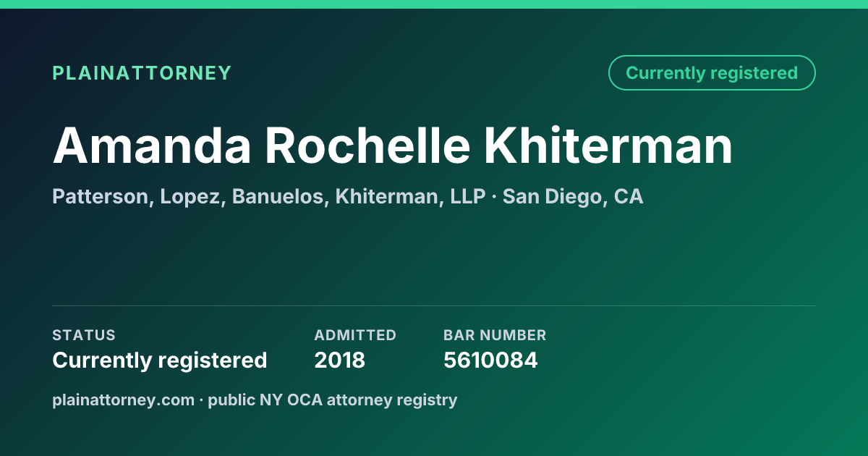Open the Patterson, Lopez, Banuelos, Khiterman, LLP firm
The image size is (868, 456).
(269, 197)
